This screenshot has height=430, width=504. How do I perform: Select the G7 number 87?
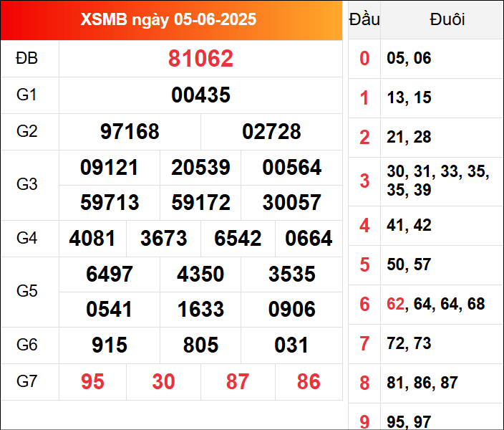coord(238,382)
